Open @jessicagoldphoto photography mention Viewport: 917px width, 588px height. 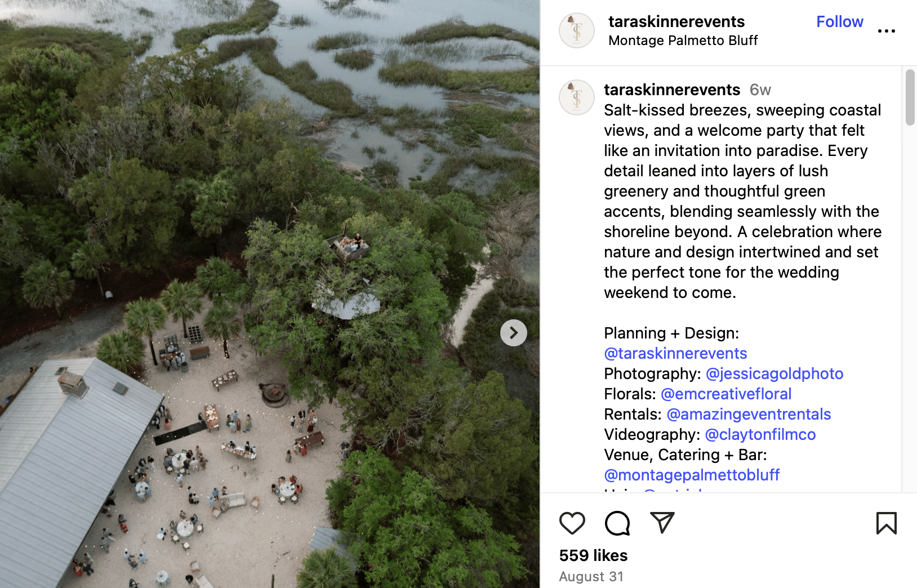tap(774, 373)
